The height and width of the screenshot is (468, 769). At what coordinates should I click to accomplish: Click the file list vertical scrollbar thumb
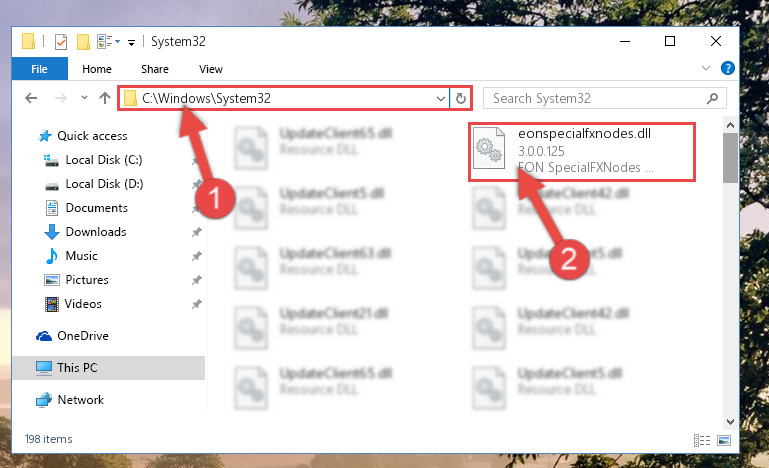[730, 157]
